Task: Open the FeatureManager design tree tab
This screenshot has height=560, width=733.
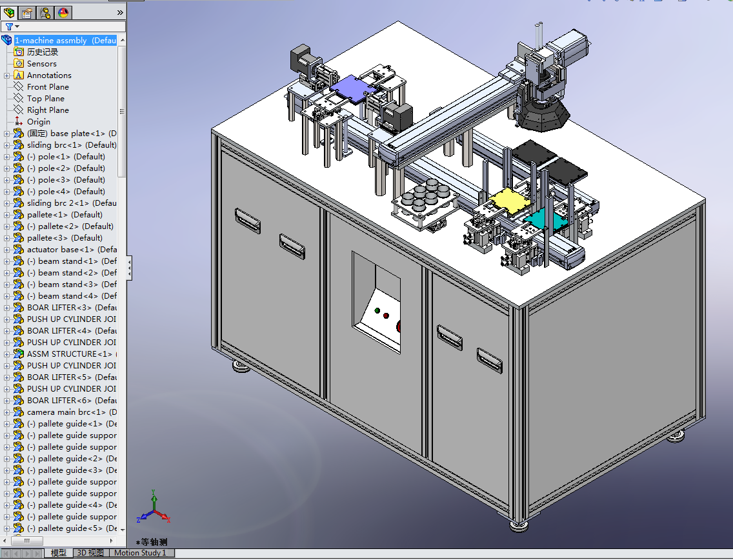Action: (10, 12)
